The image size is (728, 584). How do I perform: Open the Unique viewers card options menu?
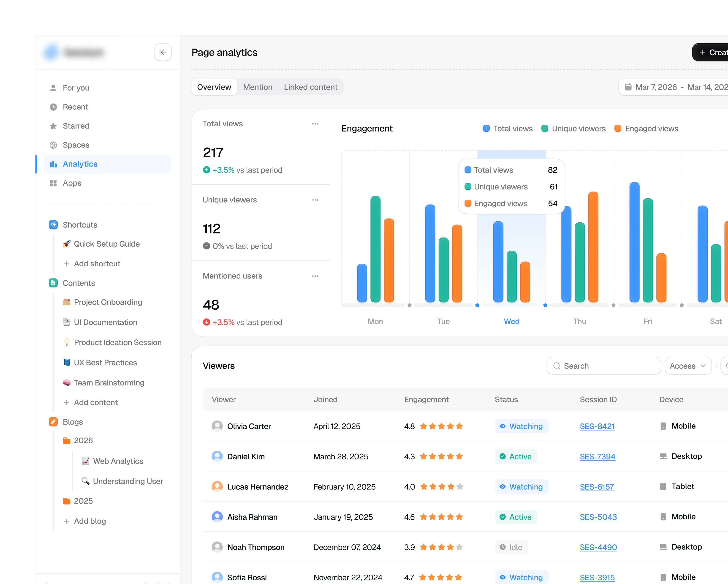(315, 200)
